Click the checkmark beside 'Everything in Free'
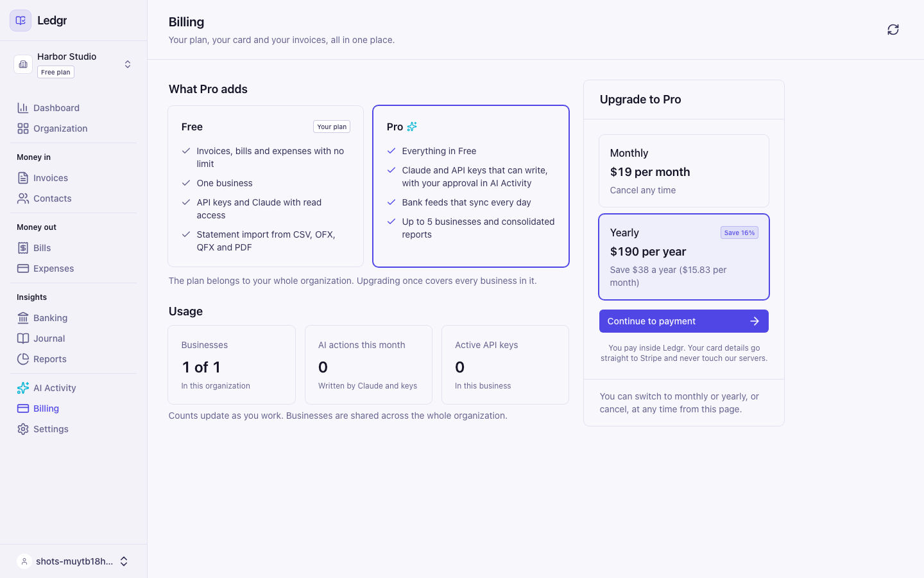Image resolution: width=924 pixels, height=578 pixels. tap(391, 151)
